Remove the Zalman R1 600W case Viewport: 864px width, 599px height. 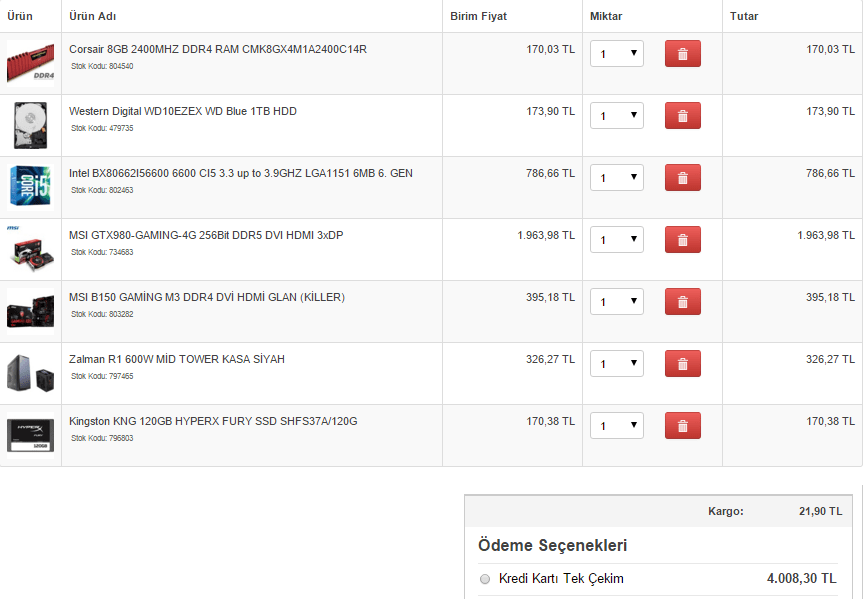683,363
